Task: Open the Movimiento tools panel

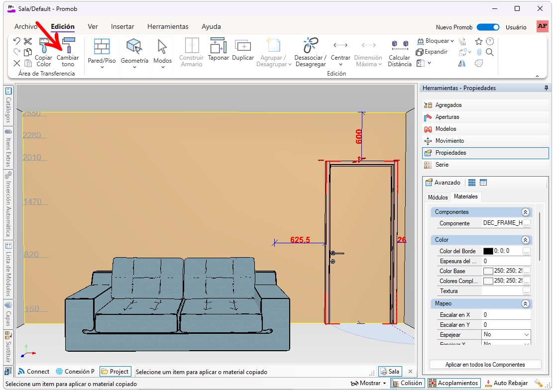Action: 449,141
